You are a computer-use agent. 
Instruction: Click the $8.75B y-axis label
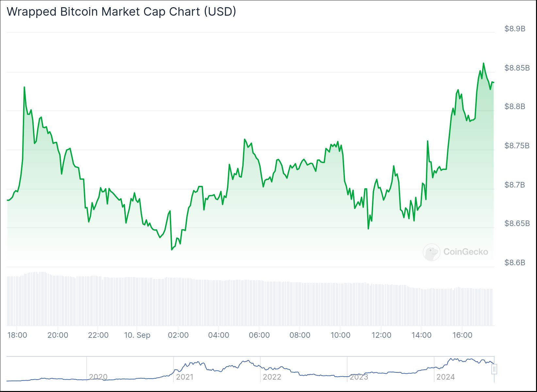tap(517, 146)
